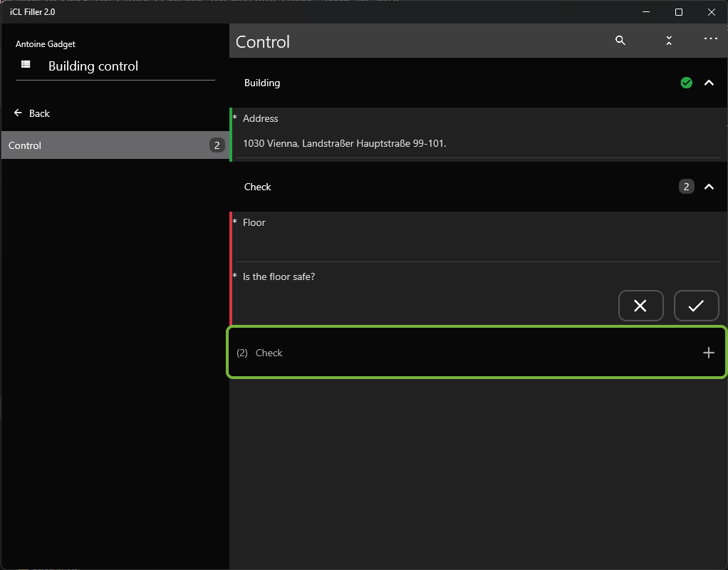Click into the Floor input field
The height and width of the screenshot is (570, 728).
click(x=478, y=247)
